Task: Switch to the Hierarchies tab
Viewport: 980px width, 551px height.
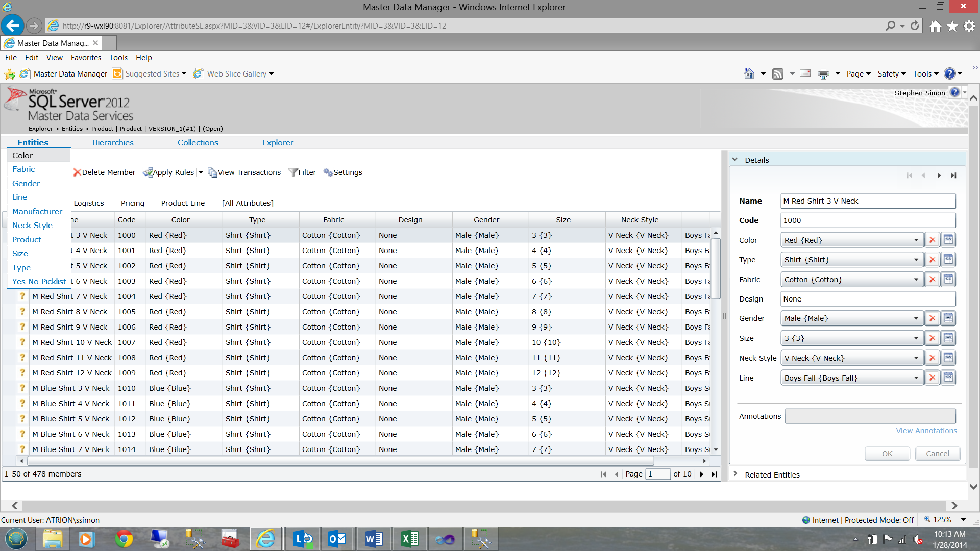Action: (x=113, y=143)
